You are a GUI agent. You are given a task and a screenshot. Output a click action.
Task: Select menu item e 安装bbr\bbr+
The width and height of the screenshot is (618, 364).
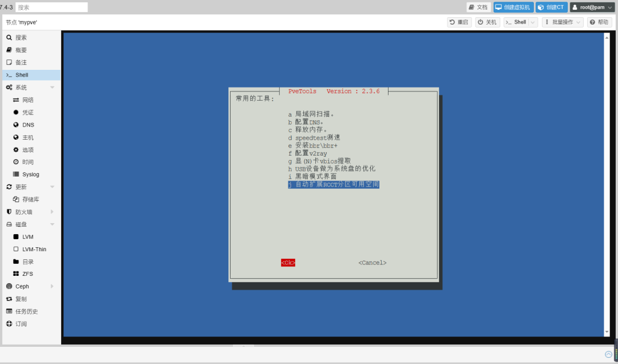(313, 145)
